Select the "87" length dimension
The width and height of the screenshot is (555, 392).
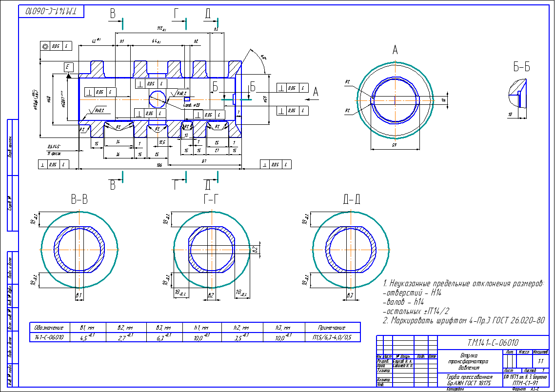204,161
